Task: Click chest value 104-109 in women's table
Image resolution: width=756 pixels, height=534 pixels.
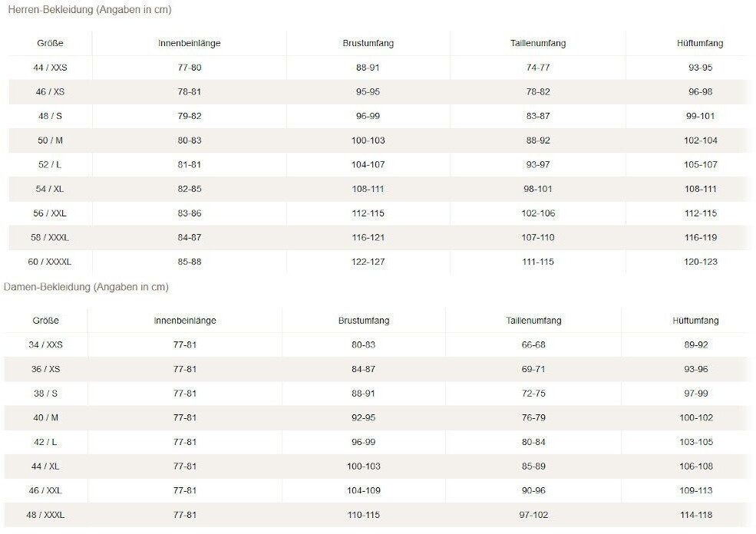Action: point(364,490)
